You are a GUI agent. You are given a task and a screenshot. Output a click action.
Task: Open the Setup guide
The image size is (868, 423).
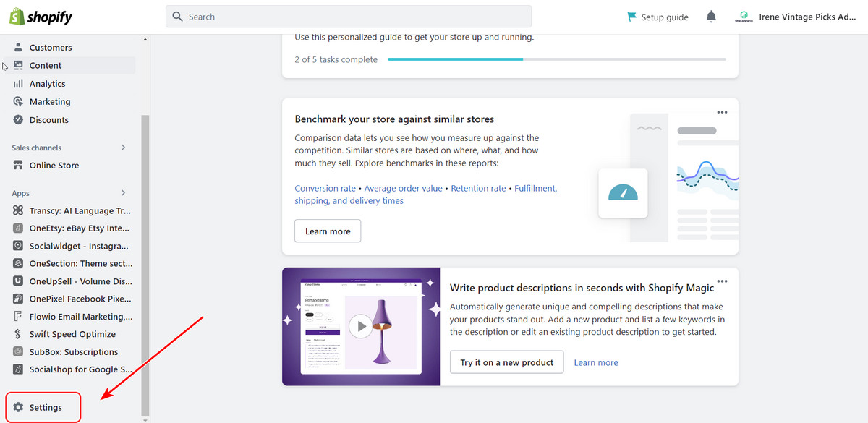click(x=658, y=17)
